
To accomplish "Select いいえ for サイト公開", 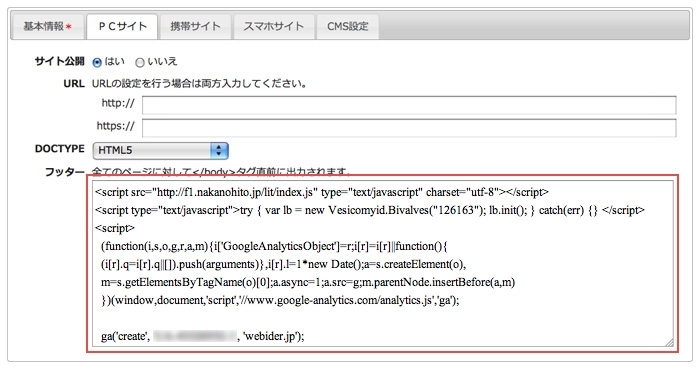I will point(140,62).
